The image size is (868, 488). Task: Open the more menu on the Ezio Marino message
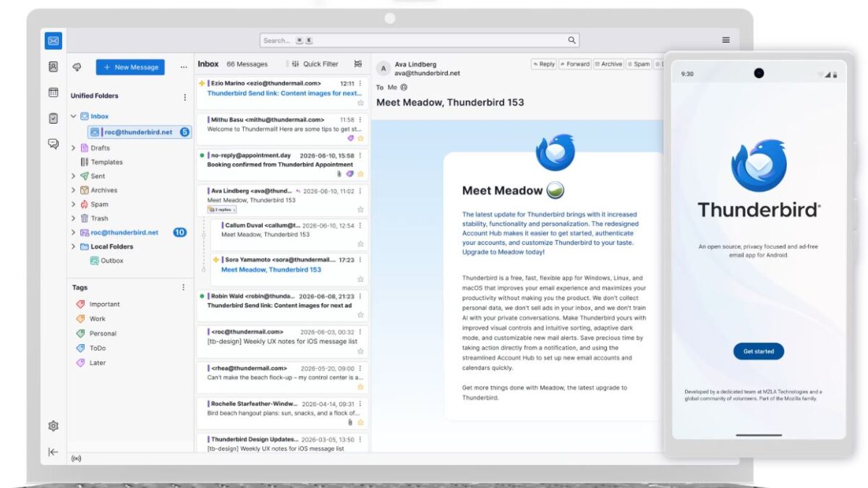[x=360, y=83]
